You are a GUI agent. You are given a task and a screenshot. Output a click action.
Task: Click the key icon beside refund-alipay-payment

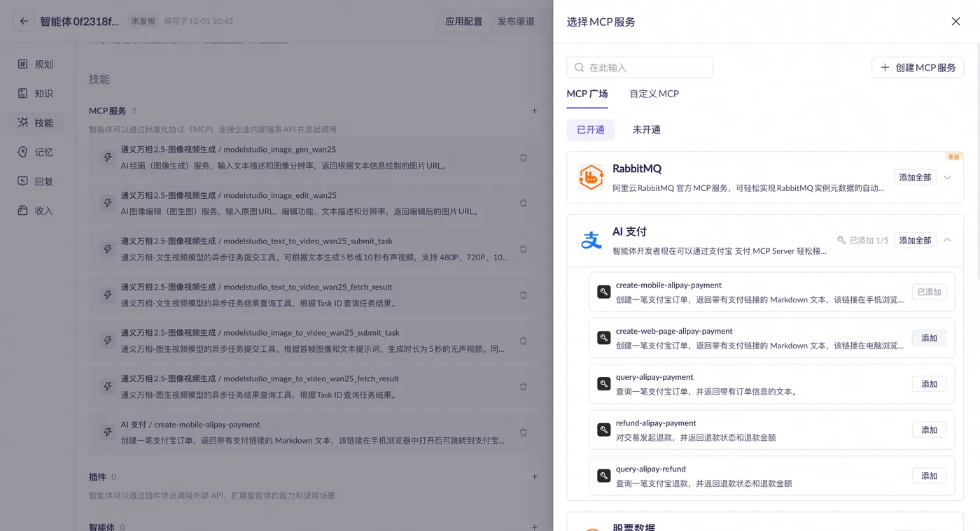coord(603,430)
